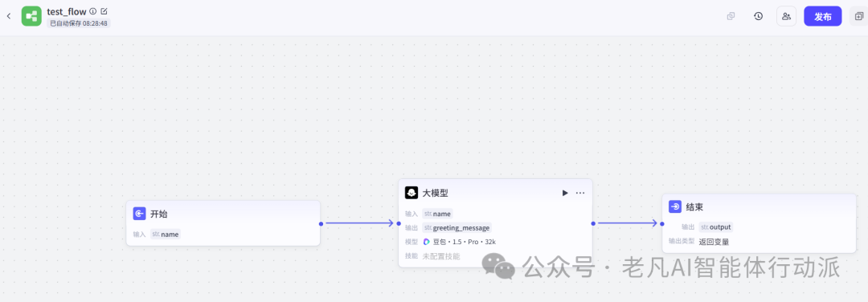Image resolution: width=868 pixels, height=302 pixels.
Task: Click the test_flow workflow title
Action: (x=67, y=11)
